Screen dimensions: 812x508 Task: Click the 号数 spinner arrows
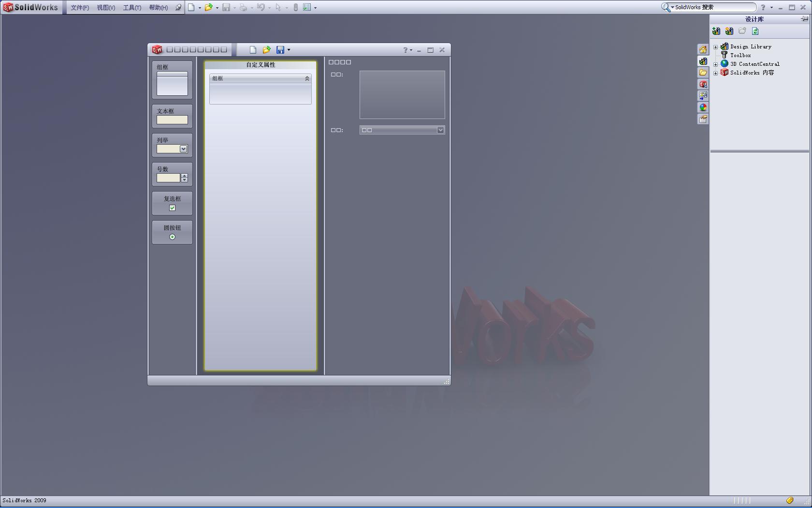(x=184, y=178)
